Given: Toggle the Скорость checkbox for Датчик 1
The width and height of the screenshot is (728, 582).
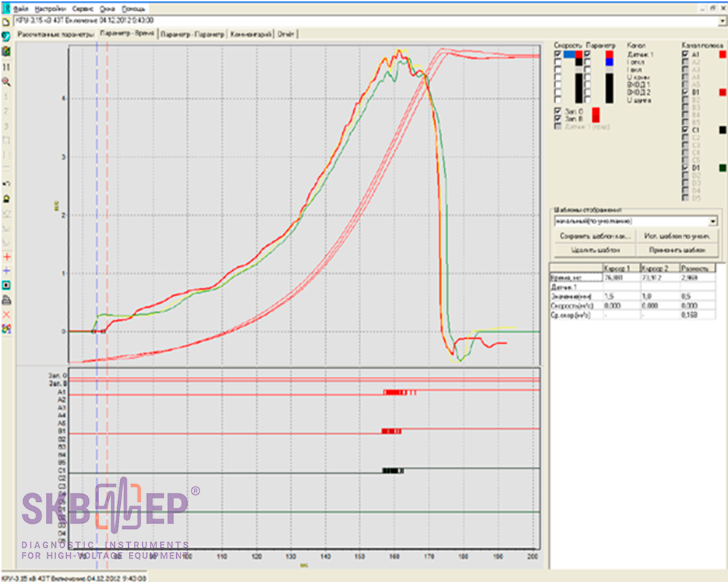Looking at the screenshot, I should tap(558, 55).
